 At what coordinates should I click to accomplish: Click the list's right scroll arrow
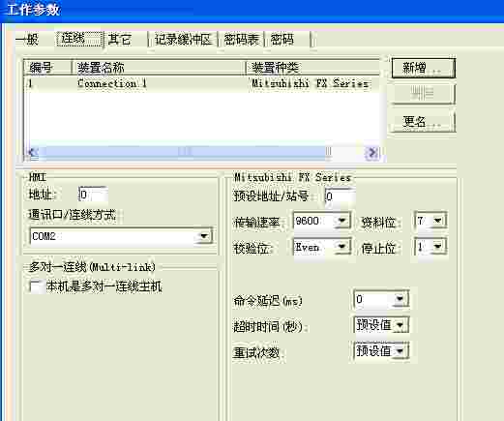coord(372,152)
